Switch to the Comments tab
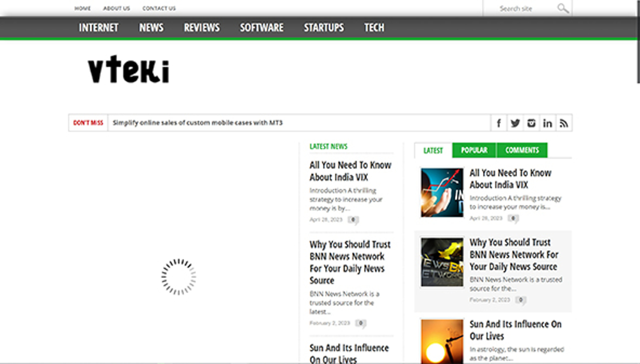Screen dimensions: 640x364 point(522,150)
